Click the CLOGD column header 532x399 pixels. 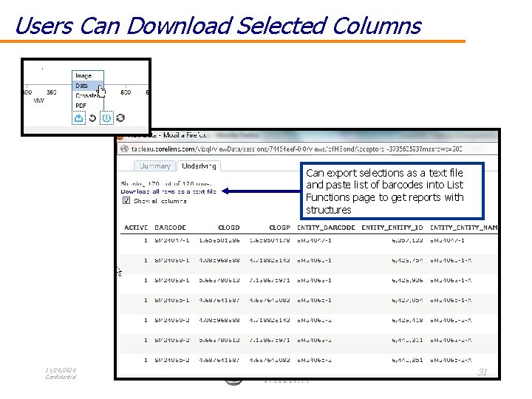click(x=228, y=228)
